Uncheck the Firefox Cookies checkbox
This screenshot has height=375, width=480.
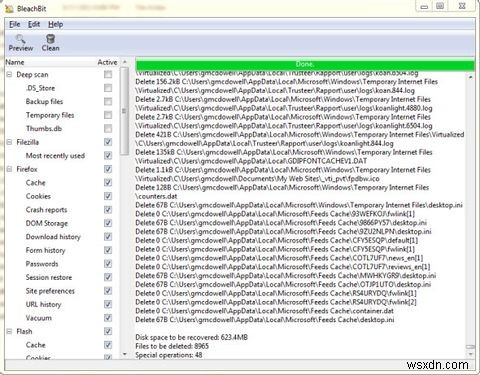(108, 196)
